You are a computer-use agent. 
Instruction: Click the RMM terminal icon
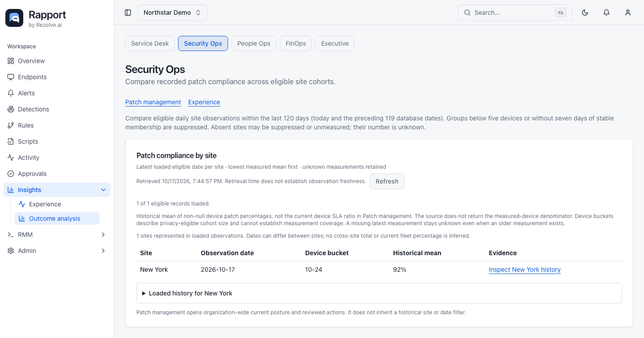pyautogui.click(x=11, y=235)
